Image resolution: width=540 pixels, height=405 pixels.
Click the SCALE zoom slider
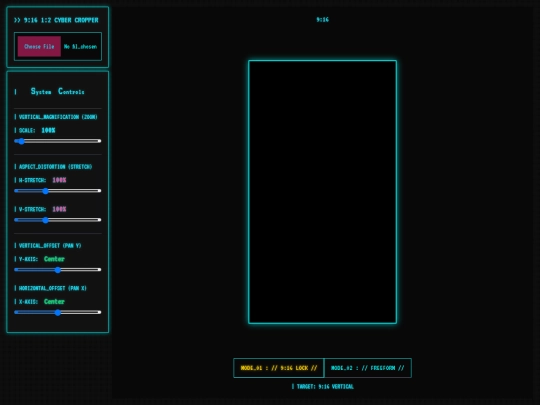[58, 141]
